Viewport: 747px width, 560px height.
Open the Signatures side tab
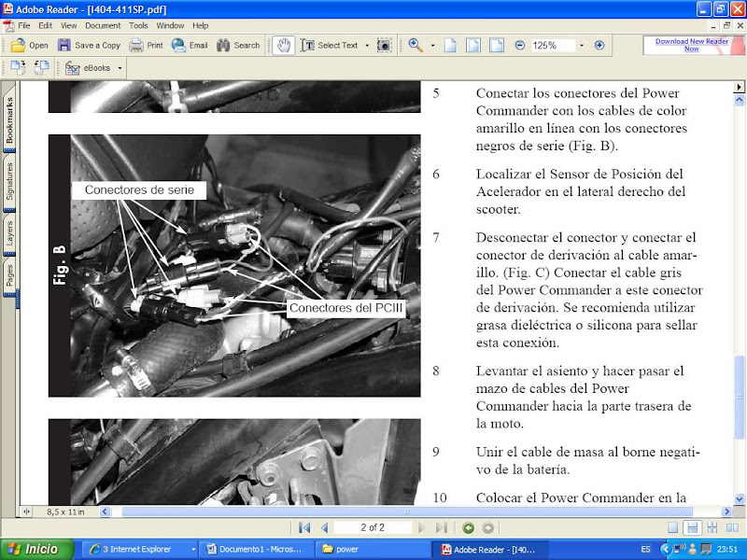[9, 181]
